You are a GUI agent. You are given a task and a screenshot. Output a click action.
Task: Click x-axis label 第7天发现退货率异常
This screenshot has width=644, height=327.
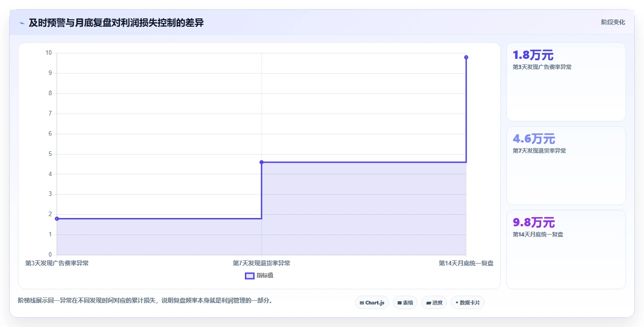(261, 264)
